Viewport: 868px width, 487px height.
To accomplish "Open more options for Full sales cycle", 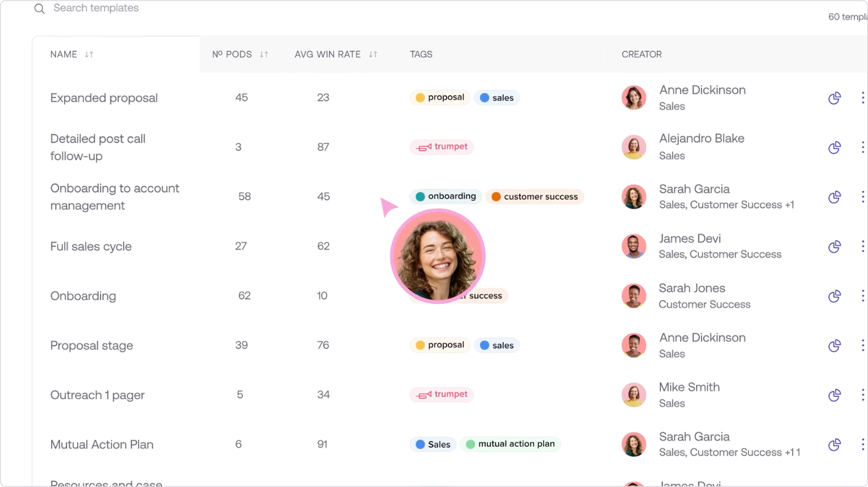I will point(863,246).
